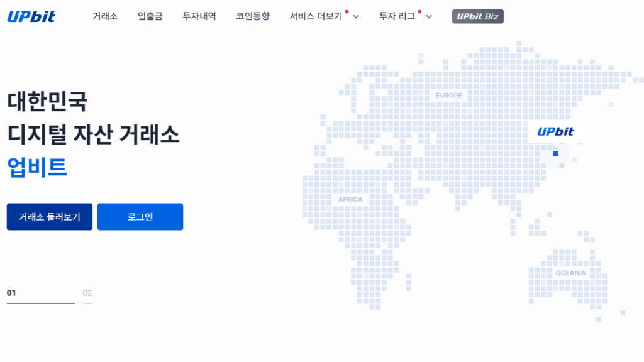Go to the 거래소 menu item
Image resolution: width=644 pixels, height=362 pixels.
pos(105,16)
